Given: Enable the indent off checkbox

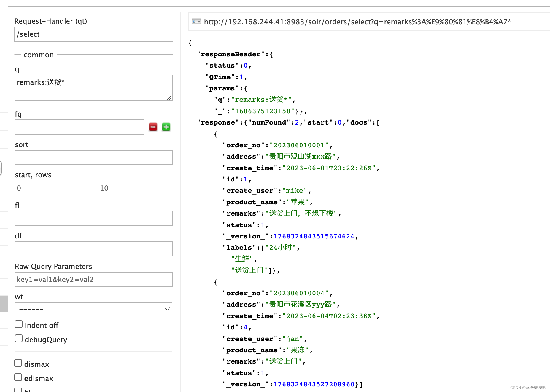Looking at the screenshot, I should 19,324.
